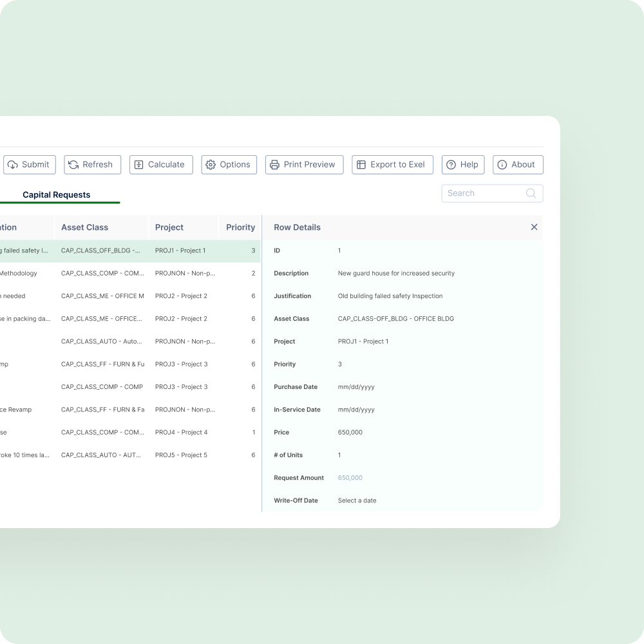
Task: Open Help from the toolbar
Action: [464, 164]
